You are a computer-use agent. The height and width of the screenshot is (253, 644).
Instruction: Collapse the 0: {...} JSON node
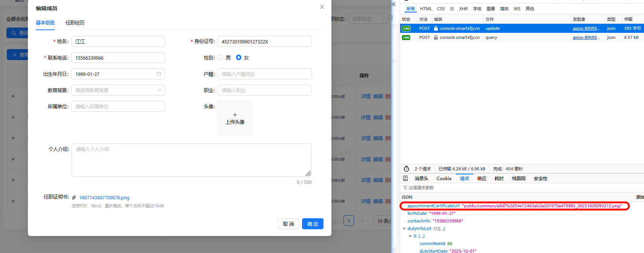click(410, 236)
